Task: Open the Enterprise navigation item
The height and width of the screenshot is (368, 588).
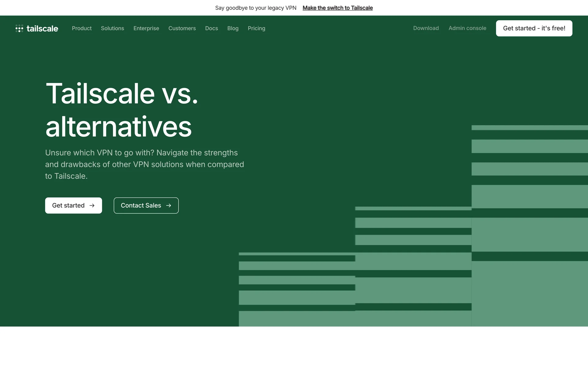Action: (x=146, y=28)
